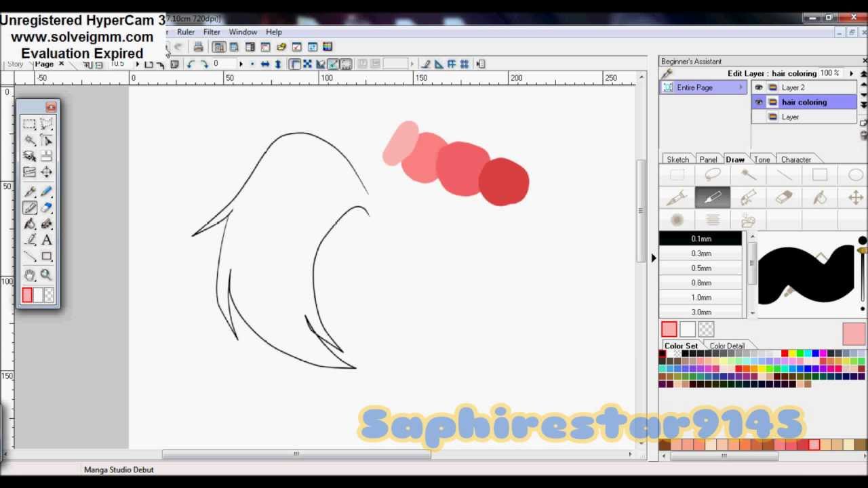This screenshot has height=488, width=868.
Task: Open the Print dialog from the toolbar
Action: click(198, 47)
